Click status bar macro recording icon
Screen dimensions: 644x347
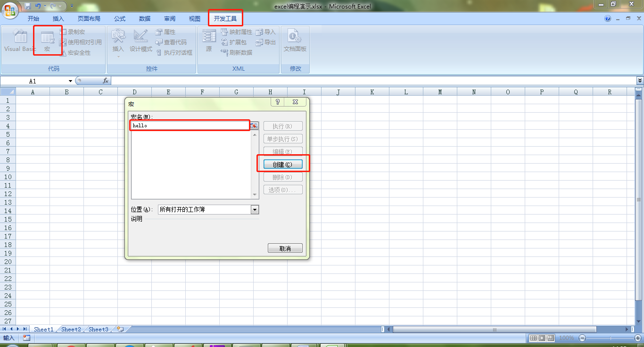point(26,338)
